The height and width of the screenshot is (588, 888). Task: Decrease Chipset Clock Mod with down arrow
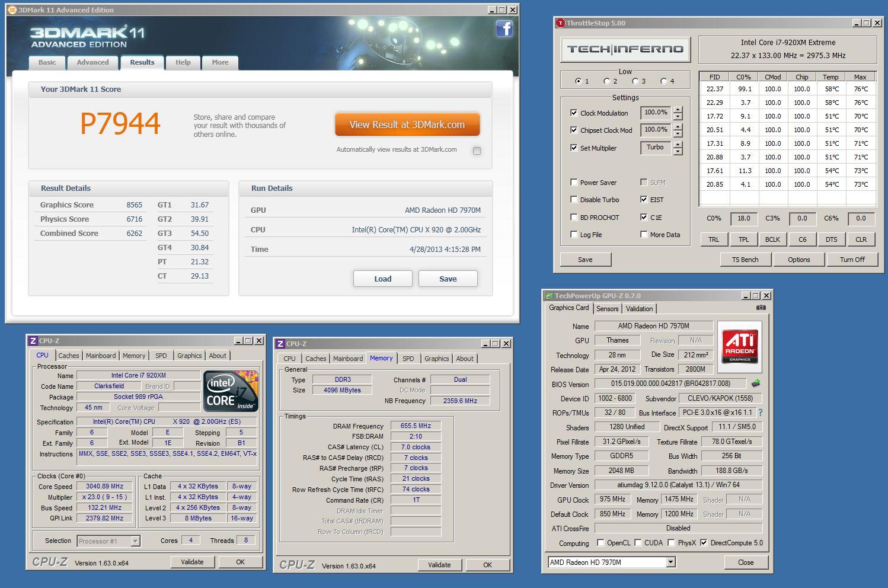(678, 133)
